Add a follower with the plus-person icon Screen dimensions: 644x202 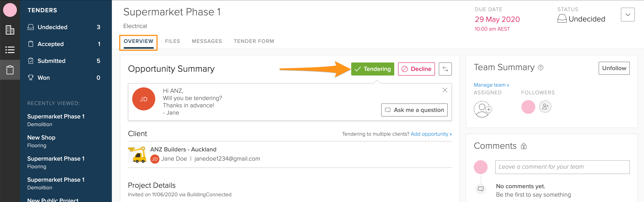[x=545, y=107]
